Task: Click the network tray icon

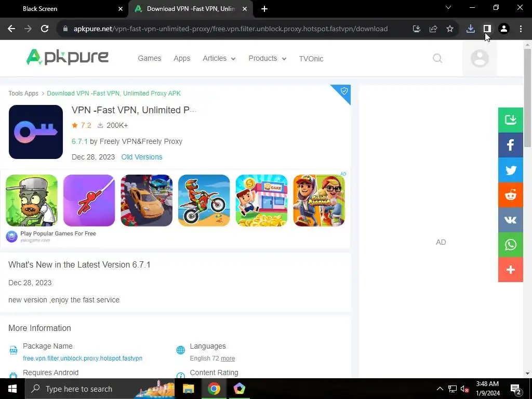Action: pyautogui.click(x=453, y=389)
